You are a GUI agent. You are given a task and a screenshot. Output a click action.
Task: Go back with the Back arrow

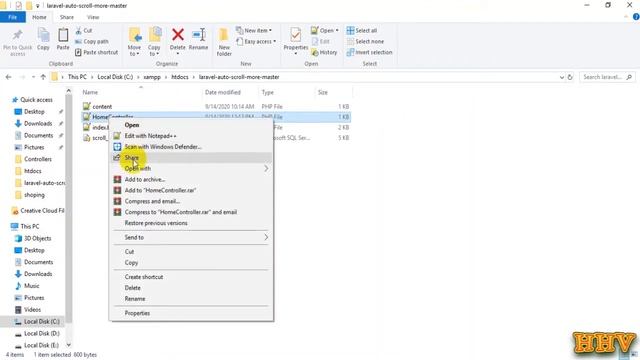tap(9, 77)
